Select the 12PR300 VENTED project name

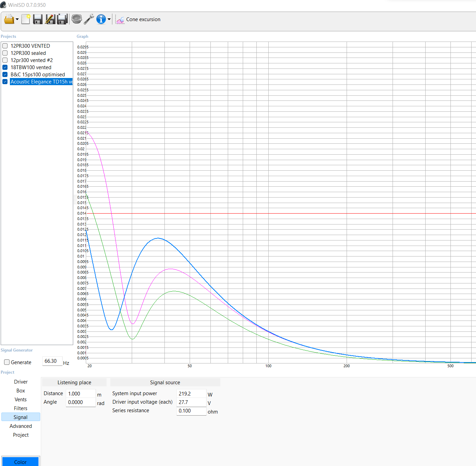tap(30, 46)
